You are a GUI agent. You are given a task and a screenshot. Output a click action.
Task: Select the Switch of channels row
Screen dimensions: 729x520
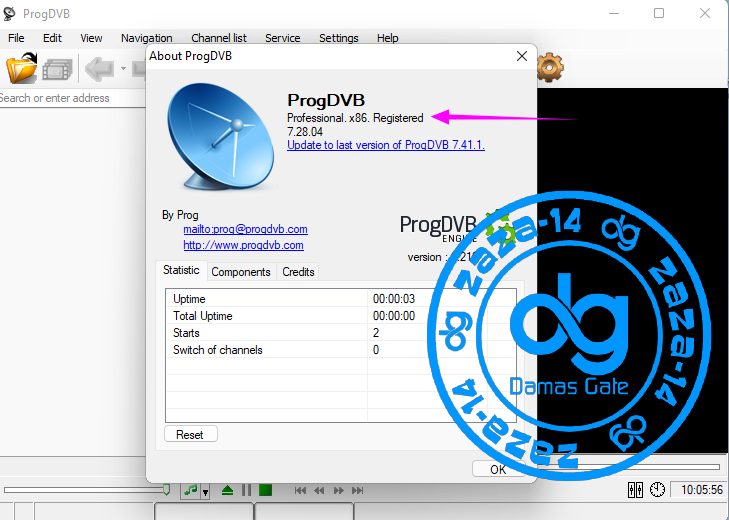pos(340,350)
